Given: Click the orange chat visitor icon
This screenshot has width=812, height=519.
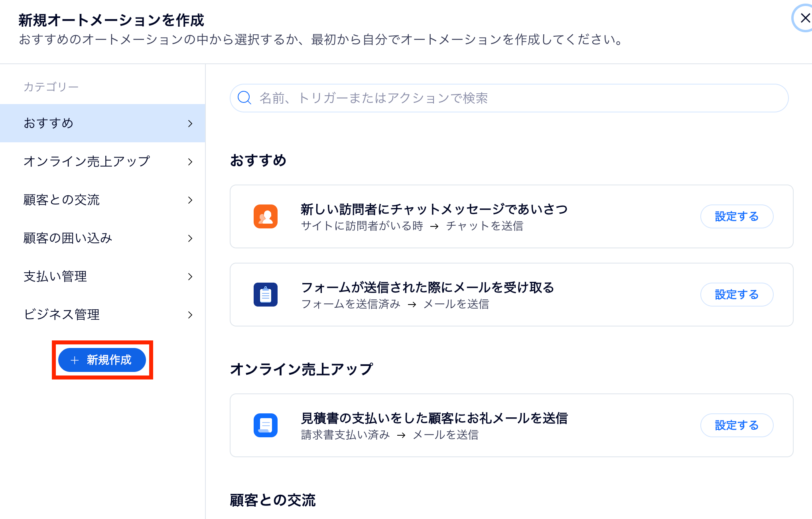Looking at the screenshot, I should tap(265, 216).
